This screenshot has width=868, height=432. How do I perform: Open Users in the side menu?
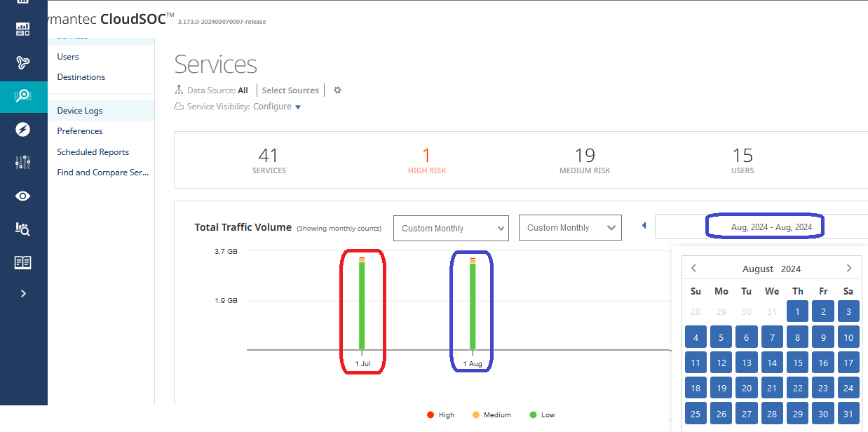coord(68,57)
